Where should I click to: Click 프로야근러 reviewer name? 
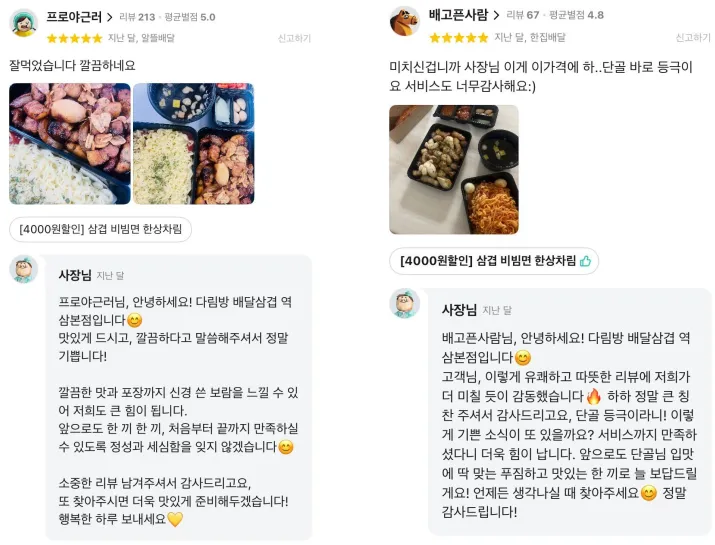[74, 17]
